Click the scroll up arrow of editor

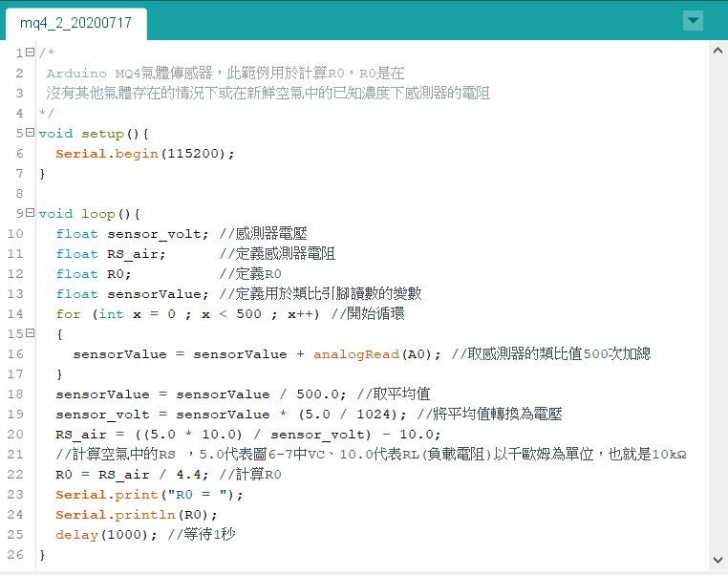(717, 51)
